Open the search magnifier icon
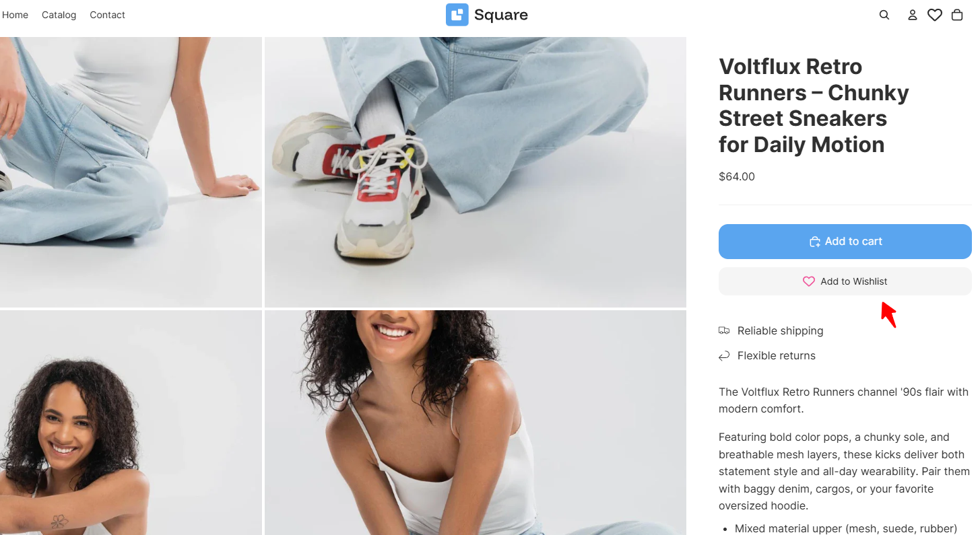980x535 pixels. click(x=884, y=15)
